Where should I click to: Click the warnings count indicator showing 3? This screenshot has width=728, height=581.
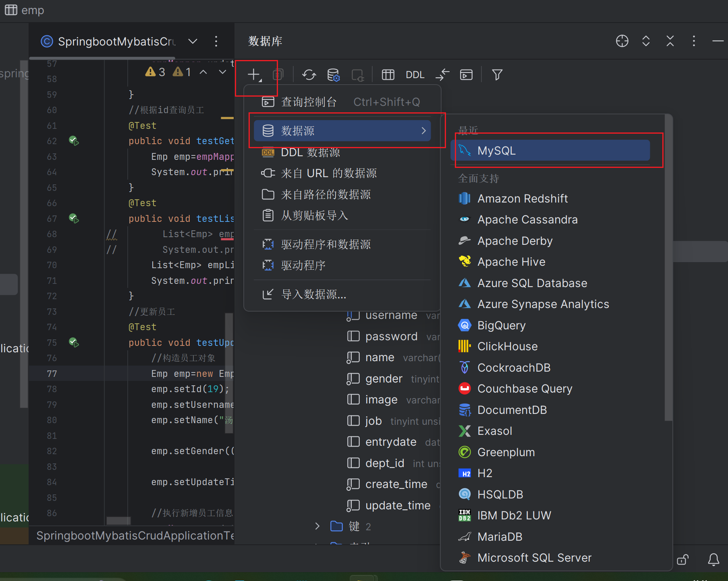pyautogui.click(x=156, y=72)
